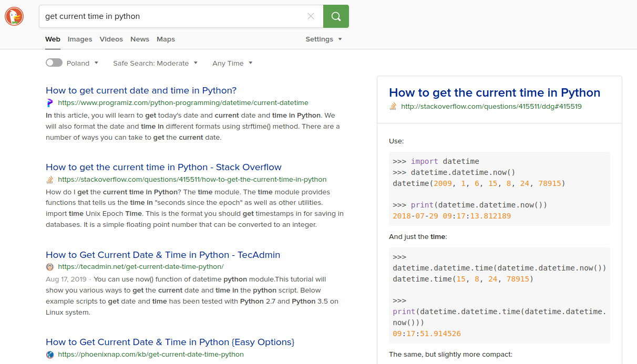The image size is (637, 364).
Task: Click the 'Aug 17, 2019' date text
Action: 65,279
